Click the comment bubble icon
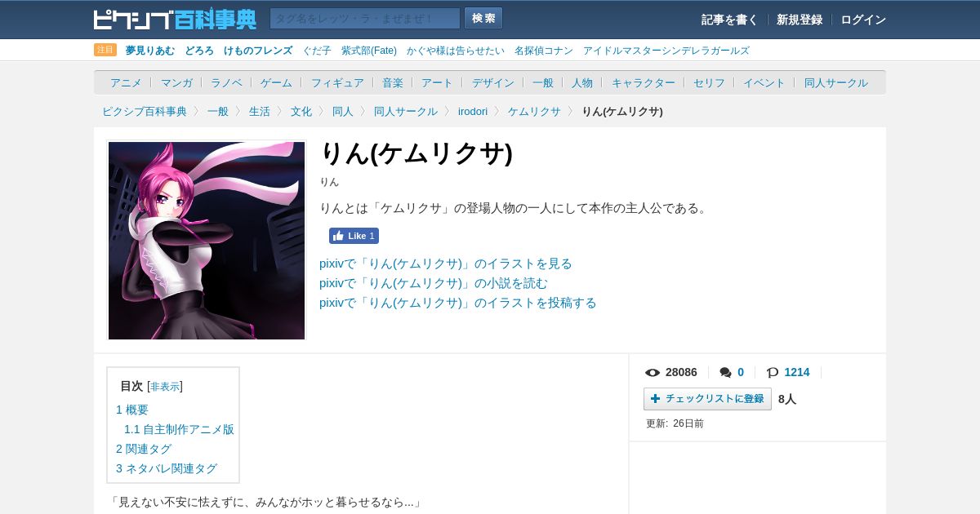The height and width of the screenshot is (514, 980). click(x=725, y=373)
